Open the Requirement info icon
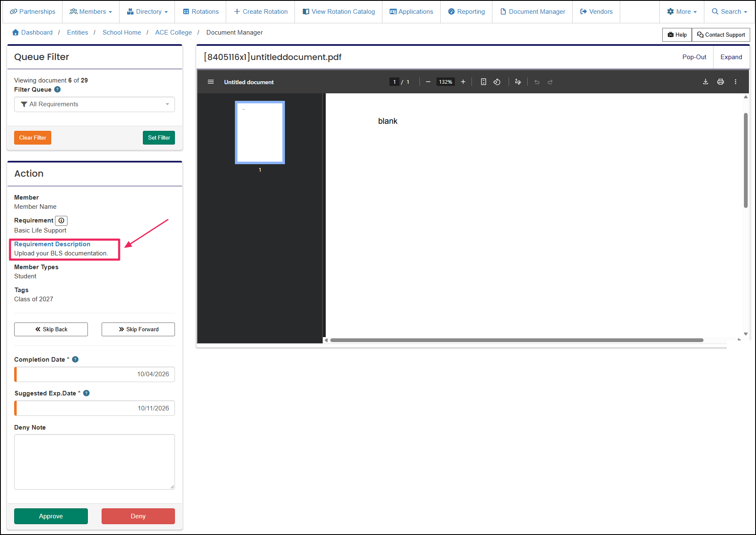This screenshot has height=535, width=756. 61,220
